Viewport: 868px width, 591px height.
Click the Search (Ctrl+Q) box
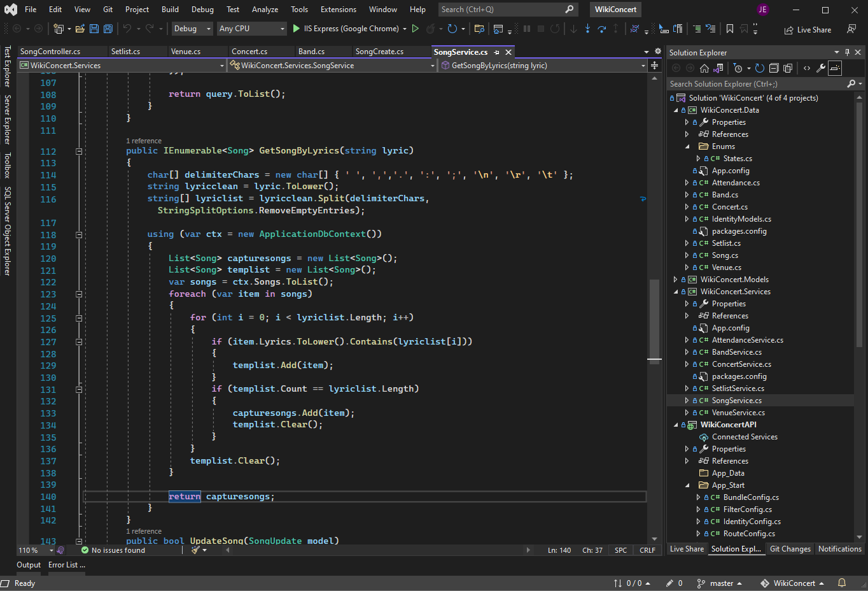(x=507, y=10)
